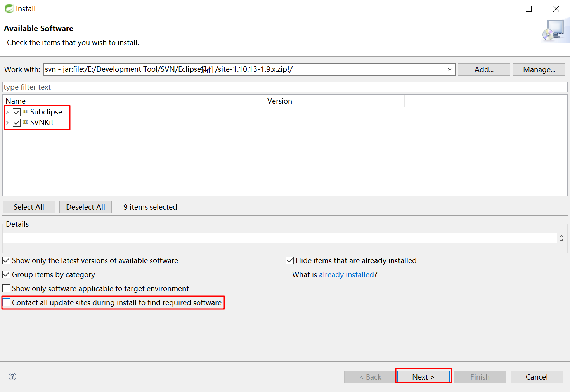Click the Version column header
The width and height of the screenshot is (570, 392).
334,101
